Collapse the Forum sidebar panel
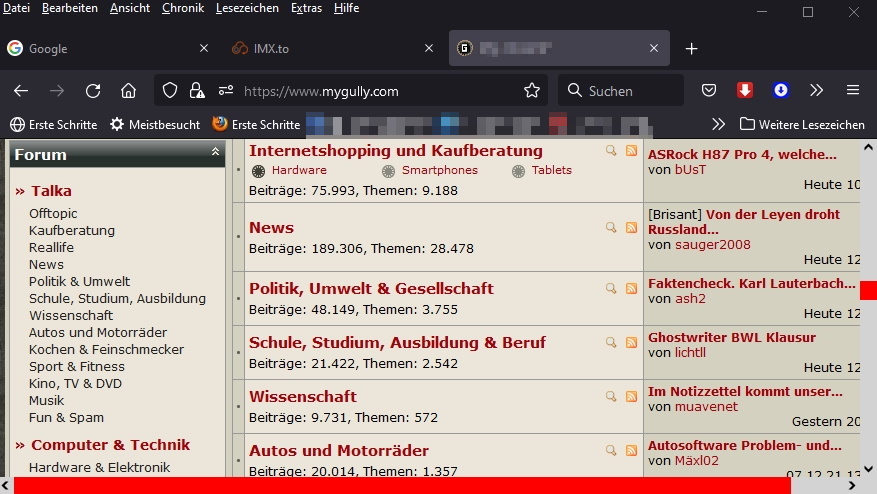Screen dimensions: 877x494 click(x=215, y=152)
